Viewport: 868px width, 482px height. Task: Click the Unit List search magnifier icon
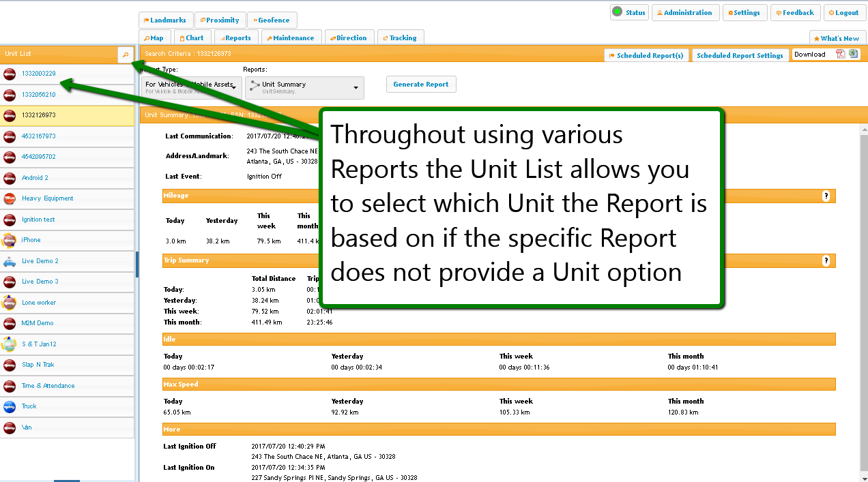pyautogui.click(x=125, y=55)
